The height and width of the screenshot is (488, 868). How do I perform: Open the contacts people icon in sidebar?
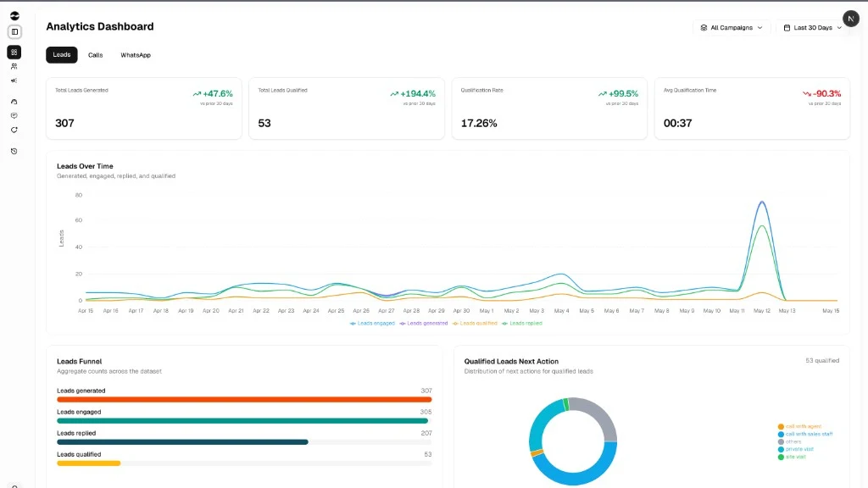14,66
